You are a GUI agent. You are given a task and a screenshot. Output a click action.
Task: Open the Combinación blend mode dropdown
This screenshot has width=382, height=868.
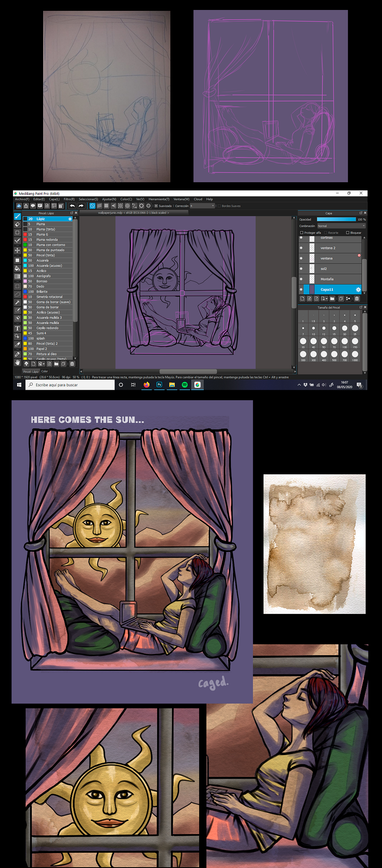341,226
